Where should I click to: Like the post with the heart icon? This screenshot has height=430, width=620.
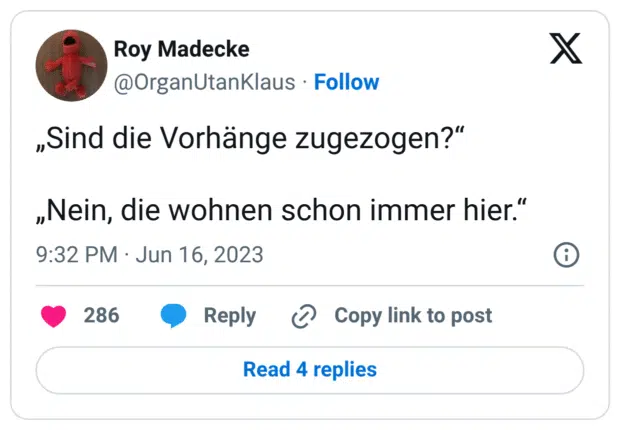[x=53, y=316]
